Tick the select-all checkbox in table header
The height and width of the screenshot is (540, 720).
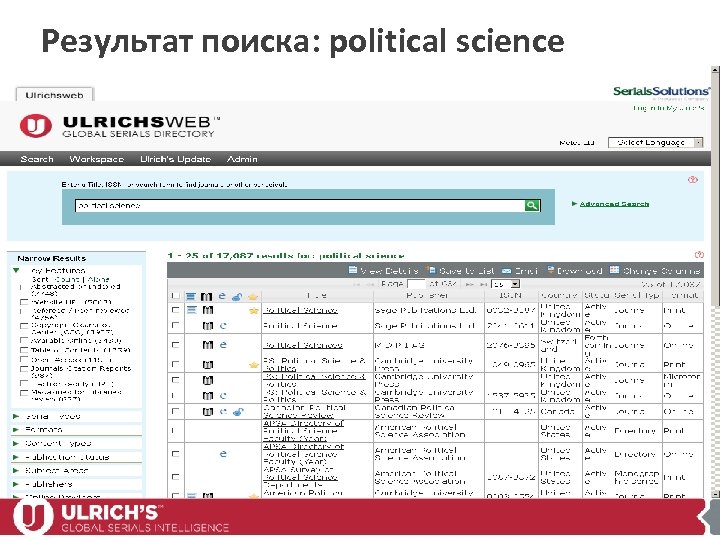(x=175, y=296)
